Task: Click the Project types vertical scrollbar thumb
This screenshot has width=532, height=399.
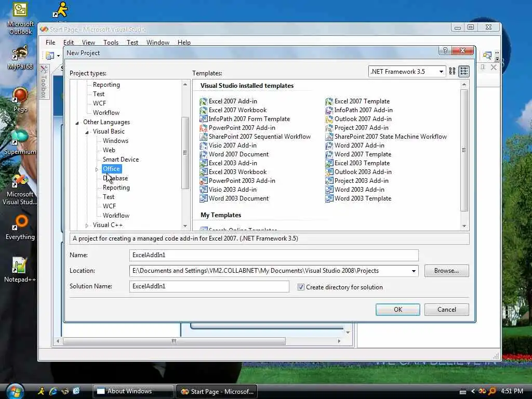Action: point(185,153)
